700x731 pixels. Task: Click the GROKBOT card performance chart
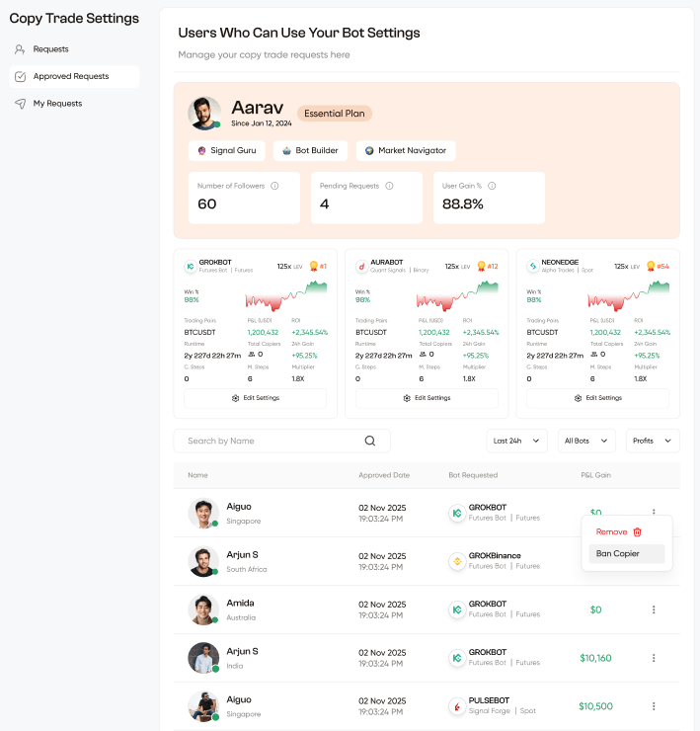(x=286, y=296)
